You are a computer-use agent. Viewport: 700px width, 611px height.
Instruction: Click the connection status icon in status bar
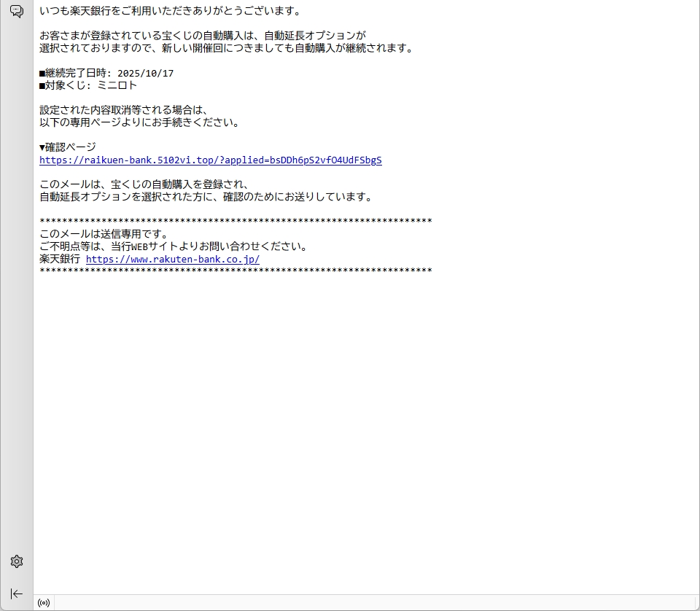click(44, 603)
